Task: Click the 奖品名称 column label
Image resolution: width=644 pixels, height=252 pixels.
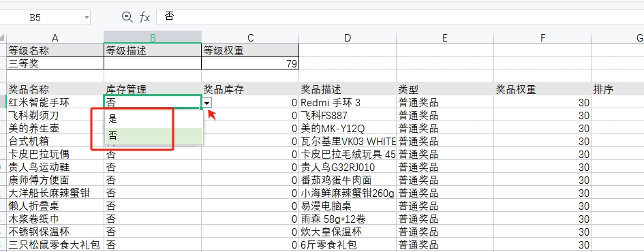Action: 55,89
